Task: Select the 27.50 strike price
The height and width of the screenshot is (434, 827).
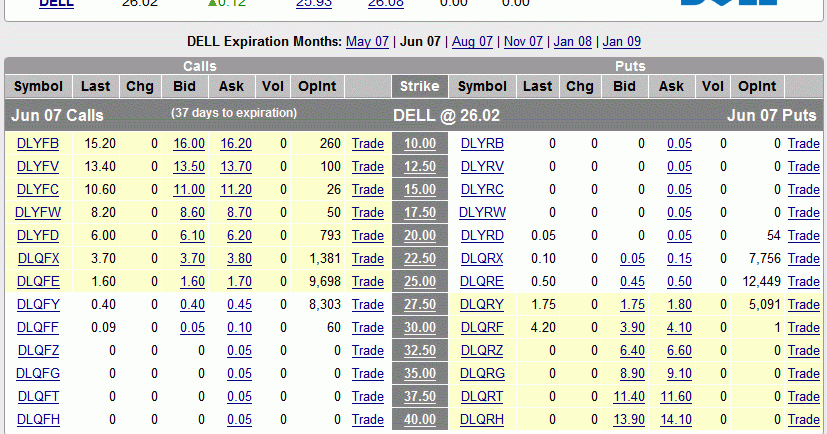Action: [420, 305]
